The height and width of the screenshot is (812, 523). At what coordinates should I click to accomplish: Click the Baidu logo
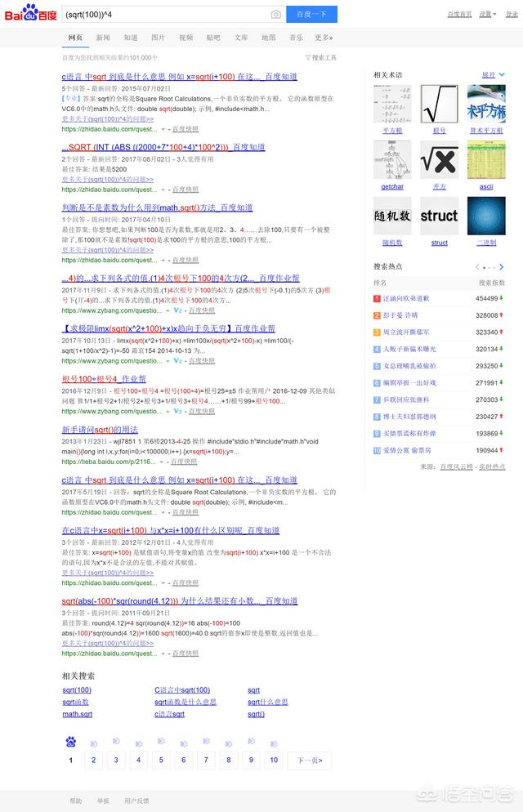30,13
